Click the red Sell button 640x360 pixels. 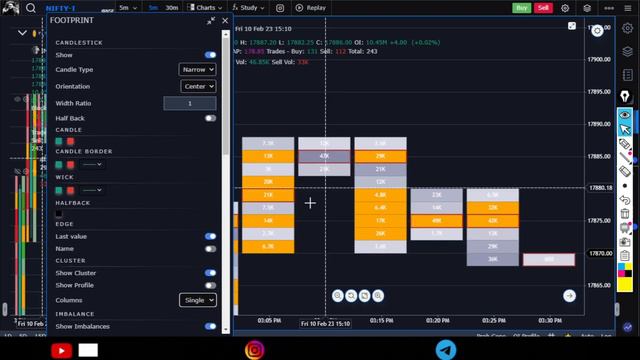tap(543, 8)
